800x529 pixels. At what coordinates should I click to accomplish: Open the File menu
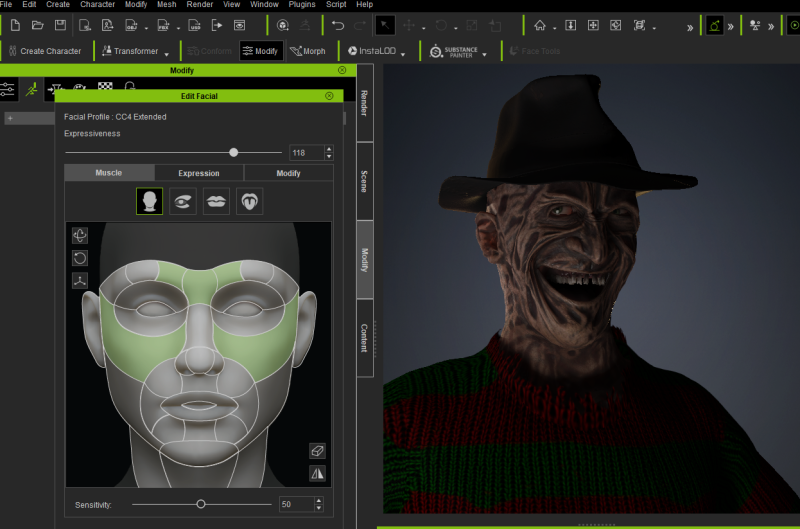tap(6, 4)
